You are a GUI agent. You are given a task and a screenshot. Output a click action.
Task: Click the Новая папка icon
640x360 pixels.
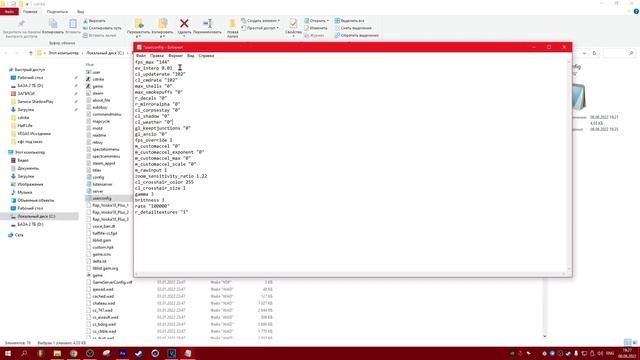click(233, 24)
